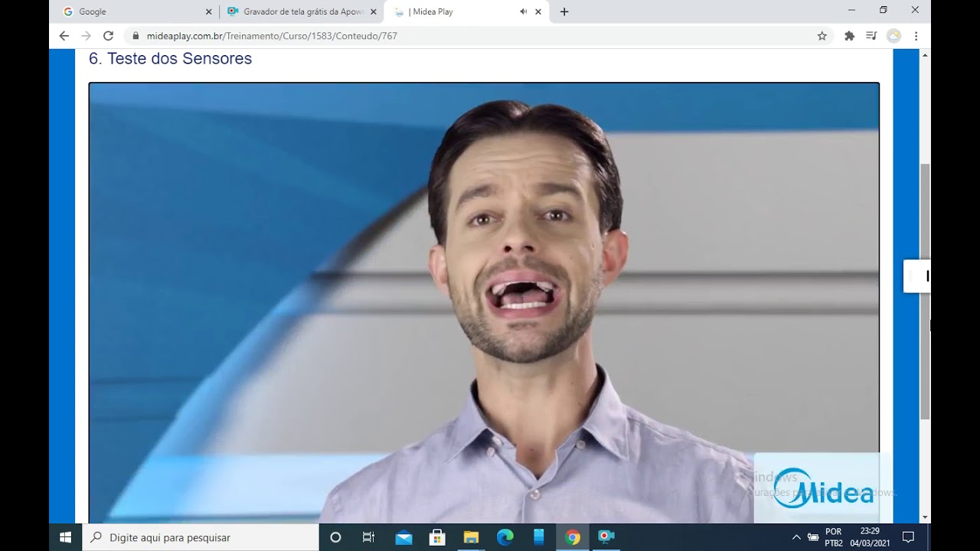980x551 pixels.
Task: Launch Microsoft Edge from the taskbar
Action: point(505,537)
